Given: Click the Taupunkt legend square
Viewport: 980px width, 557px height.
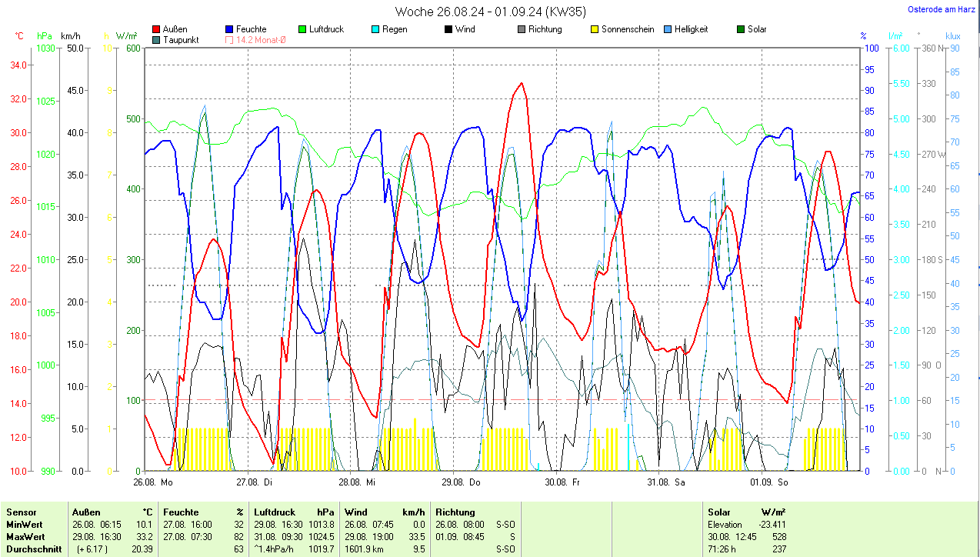Looking at the screenshot, I should (157, 40).
